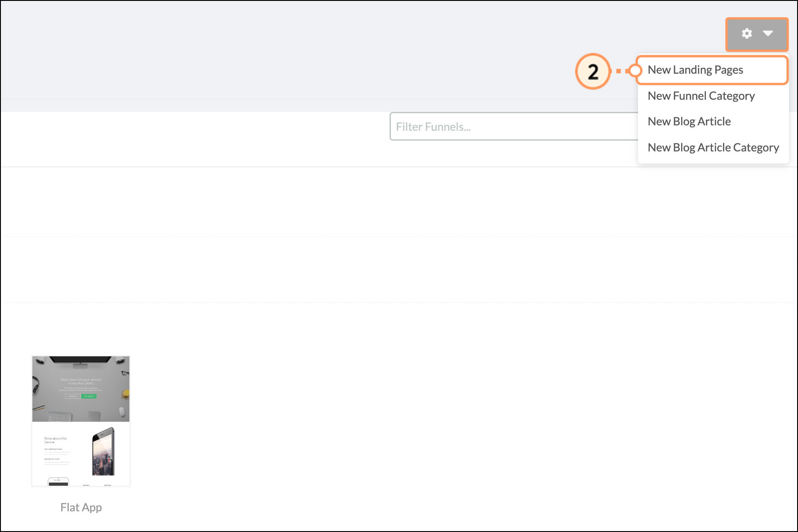Focus the Filter Funnels search field
The width and height of the screenshot is (798, 532).
click(514, 127)
